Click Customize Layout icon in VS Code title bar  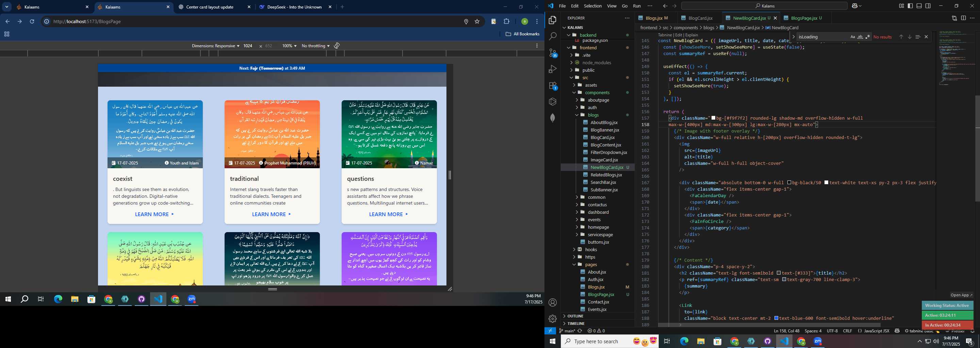[901, 6]
